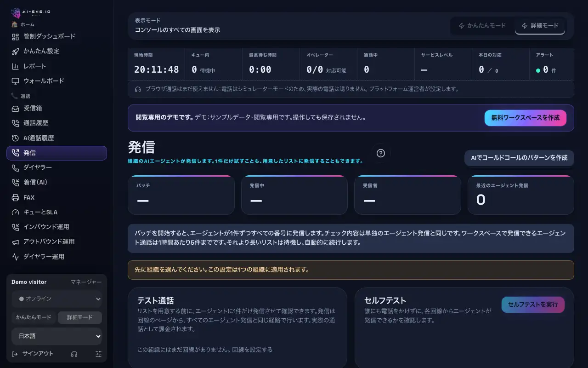This screenshot has height=368, width=588.
Task: Click the 最長待ち時間 0:00 value
Action: click(260, 69)
